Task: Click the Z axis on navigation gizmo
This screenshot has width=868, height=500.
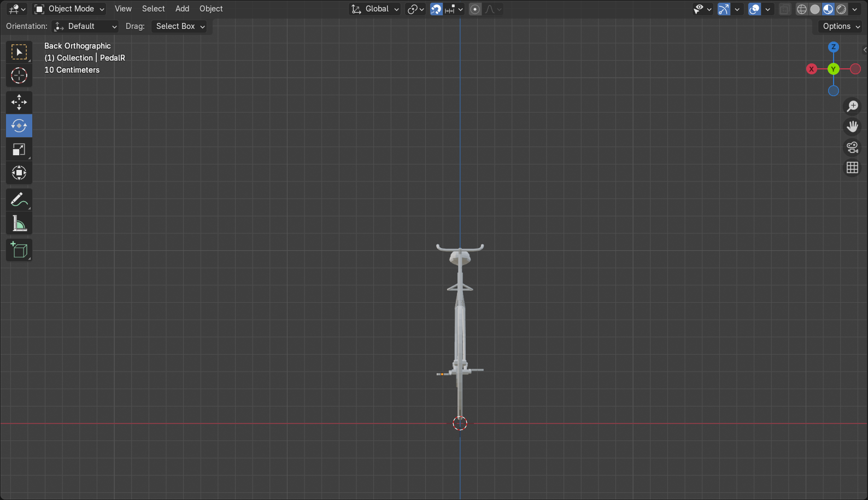Action: pos(834,47)
